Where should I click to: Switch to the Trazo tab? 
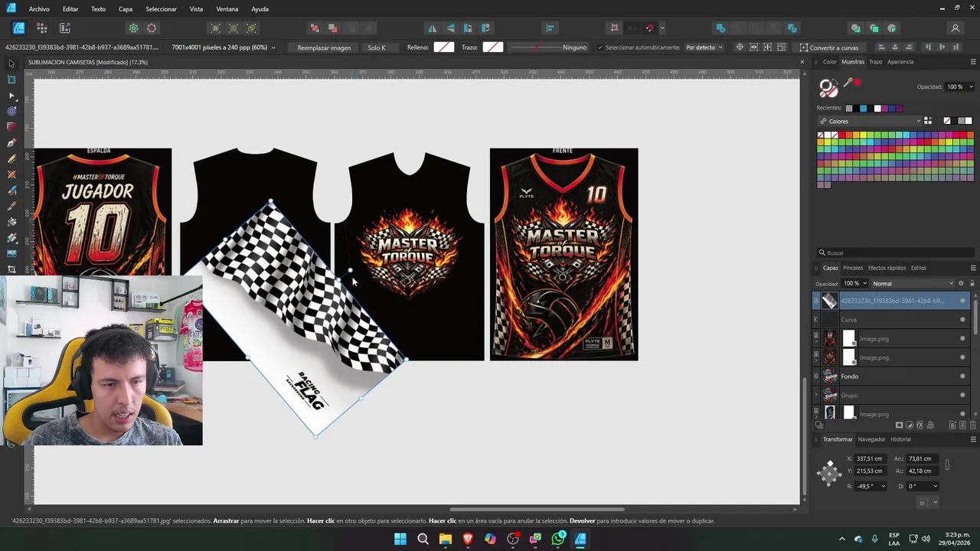point(875,62)
